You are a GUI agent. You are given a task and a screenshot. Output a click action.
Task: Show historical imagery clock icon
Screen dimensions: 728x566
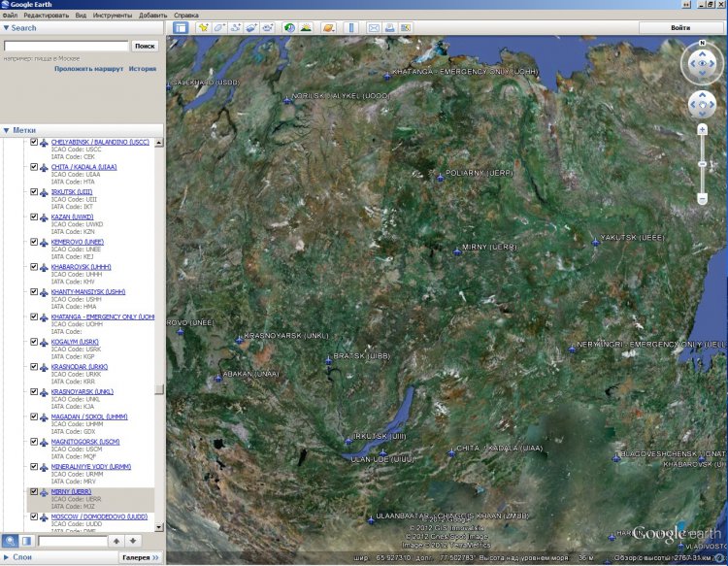(289, 28)
